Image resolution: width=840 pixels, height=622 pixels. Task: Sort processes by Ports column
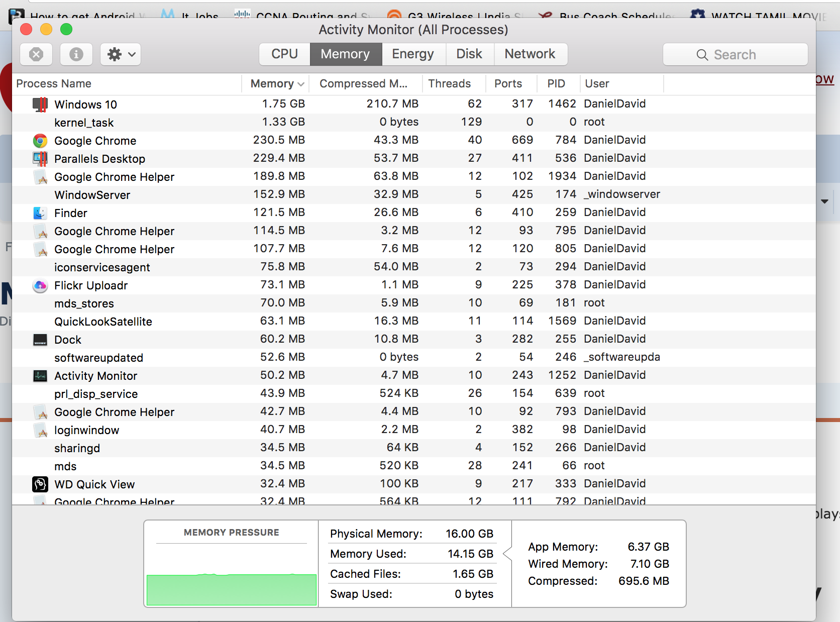pos(511,84)
